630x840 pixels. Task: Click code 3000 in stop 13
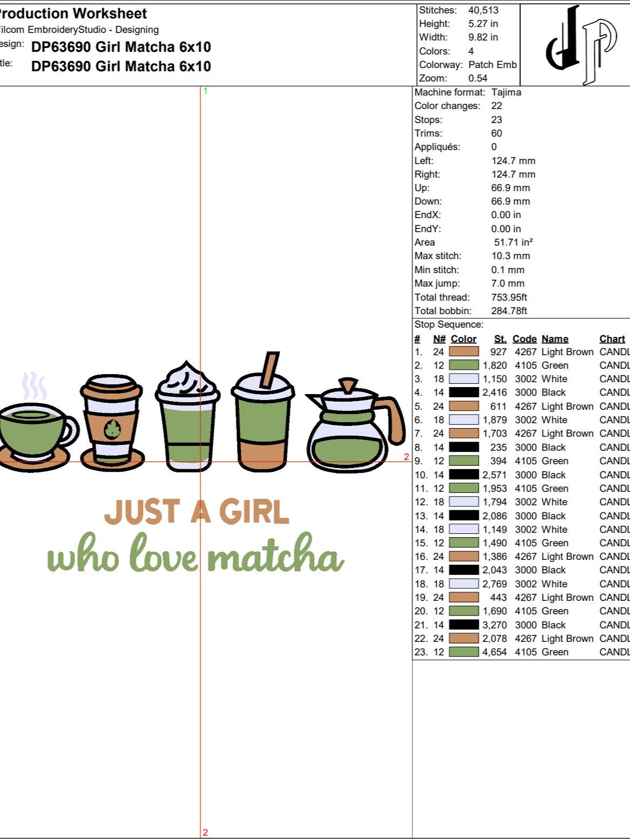(x=526, y=516)
